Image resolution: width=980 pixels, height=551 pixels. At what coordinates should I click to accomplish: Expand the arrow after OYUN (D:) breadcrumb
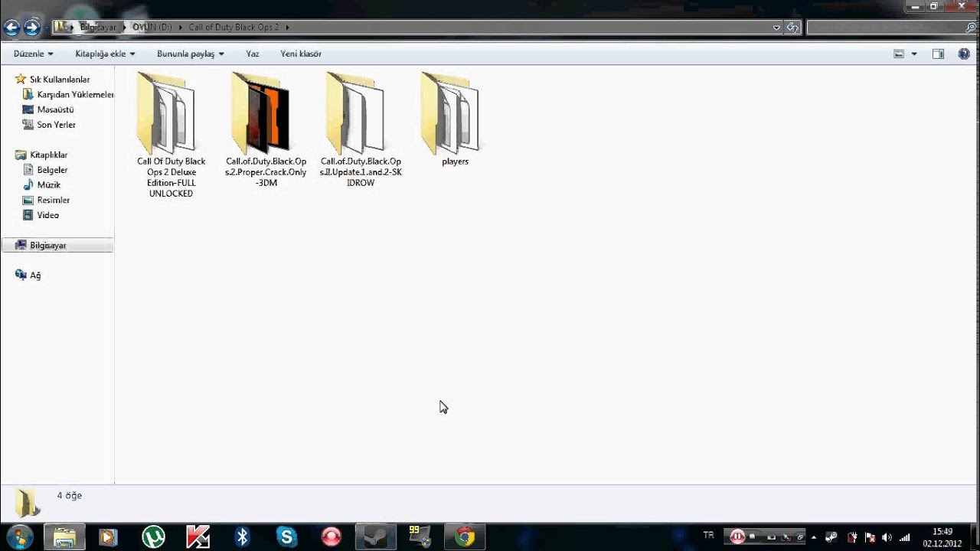point(181,27)
